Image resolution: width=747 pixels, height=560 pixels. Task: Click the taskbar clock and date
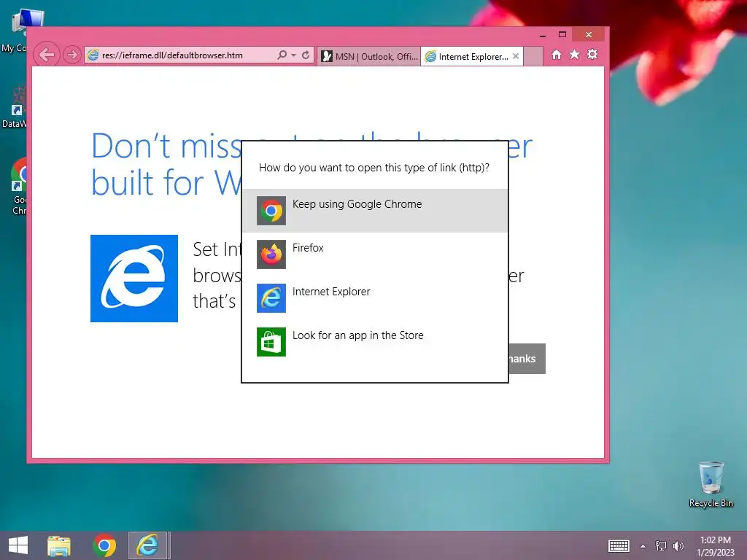(x=716, y=546)
